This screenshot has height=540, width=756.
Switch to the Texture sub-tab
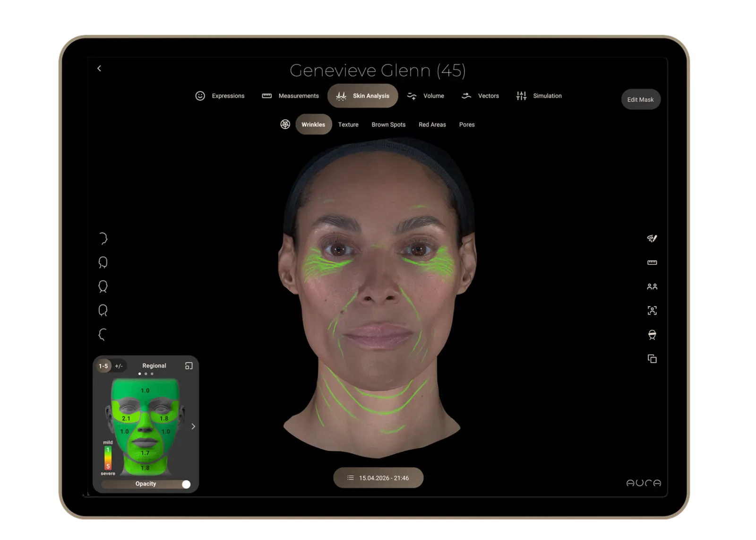click(x=348, y=125)
